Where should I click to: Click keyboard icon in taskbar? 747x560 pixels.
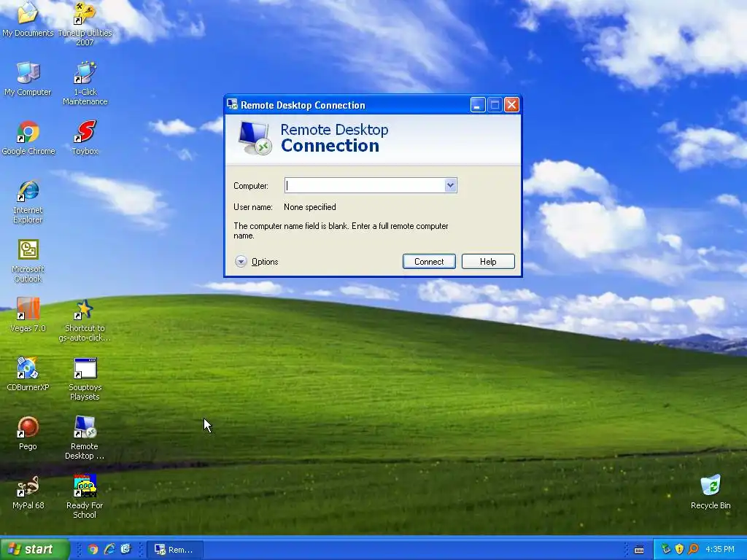(x=639, y=550)
